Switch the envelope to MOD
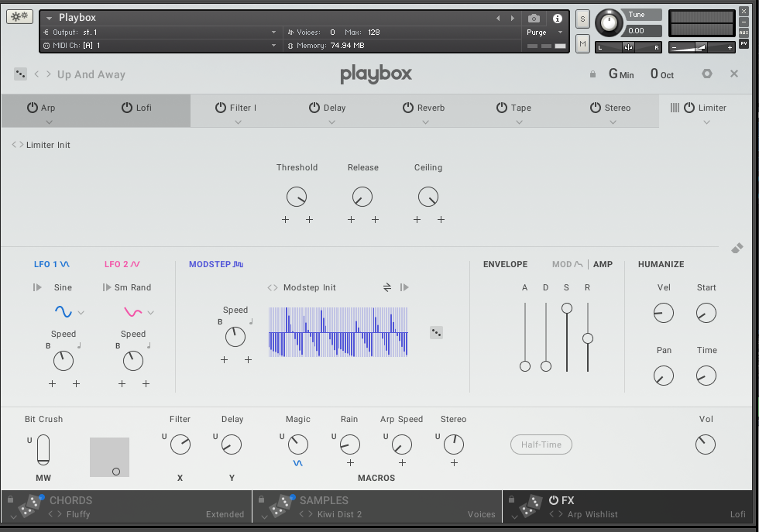759x532 pixels. [x=567, y=264]
